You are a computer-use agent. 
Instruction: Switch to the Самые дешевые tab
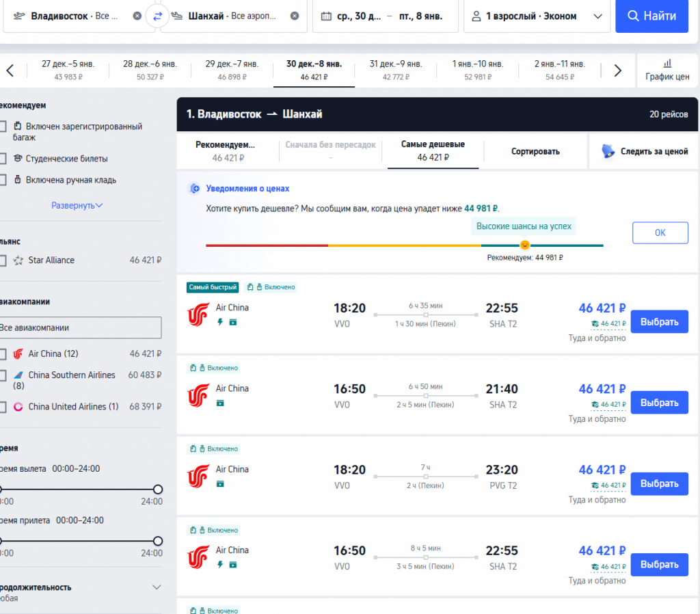(433, 151)
